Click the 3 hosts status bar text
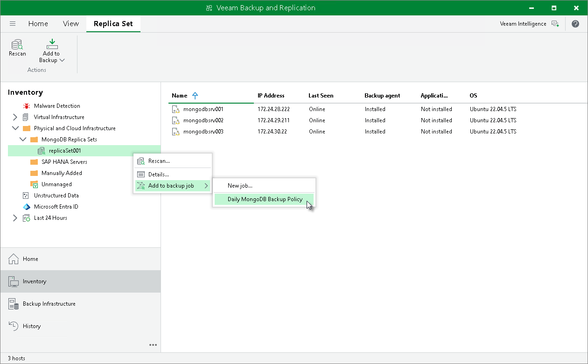Viewport: 588px width, 364px height. pyautogui.click(x=16, y=358)
